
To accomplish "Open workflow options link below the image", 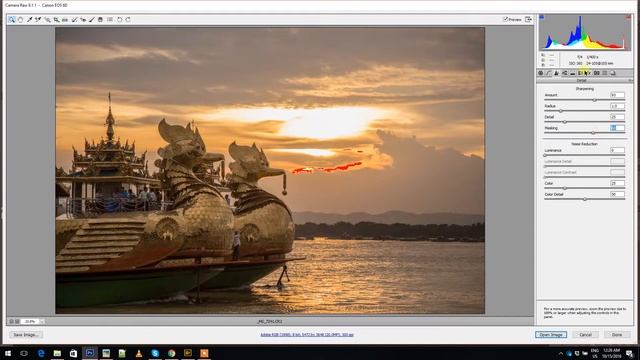I will [x=307, y=335].
